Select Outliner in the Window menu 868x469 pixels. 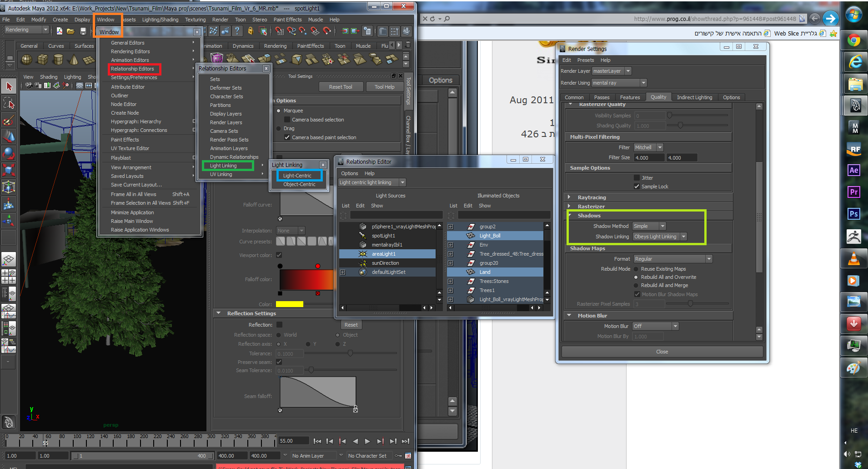120,96
